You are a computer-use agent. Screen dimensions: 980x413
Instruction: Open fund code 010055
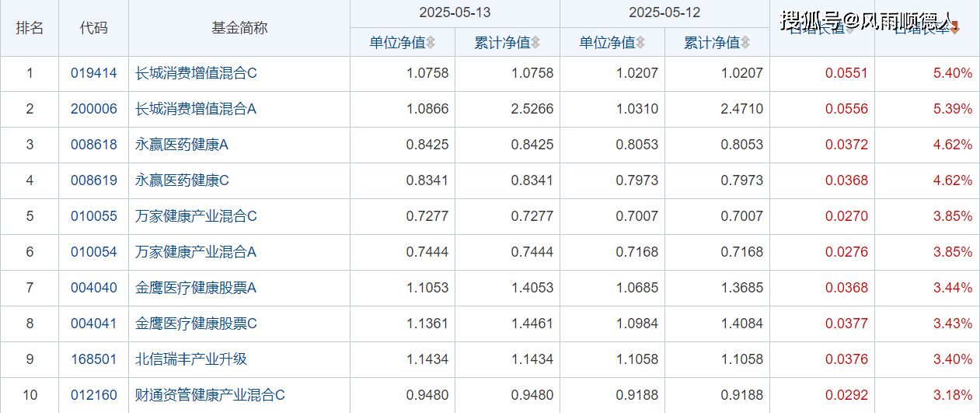tap(93, 216)
